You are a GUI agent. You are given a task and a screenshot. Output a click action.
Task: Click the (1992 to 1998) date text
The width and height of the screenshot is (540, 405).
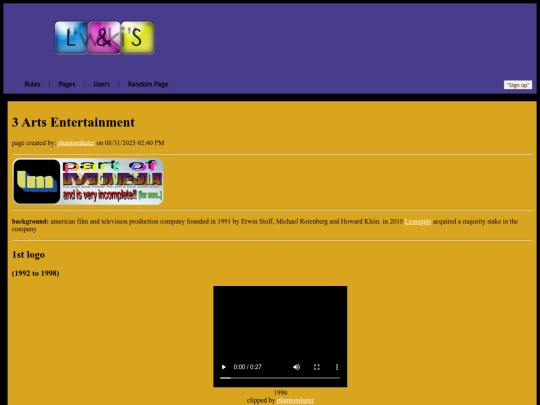[35, 273]
